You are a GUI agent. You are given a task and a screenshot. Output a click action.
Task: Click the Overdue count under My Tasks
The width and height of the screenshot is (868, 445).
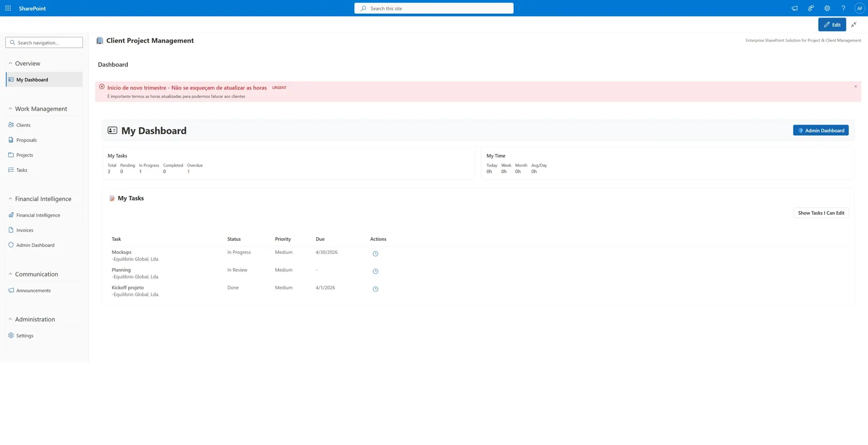[188, 171]
